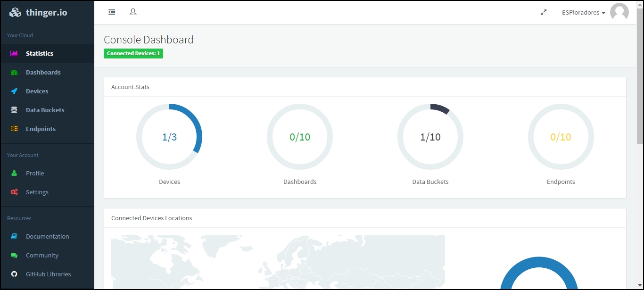
Task: Click the Endpoints server icon
Action: tap(14, 129)
